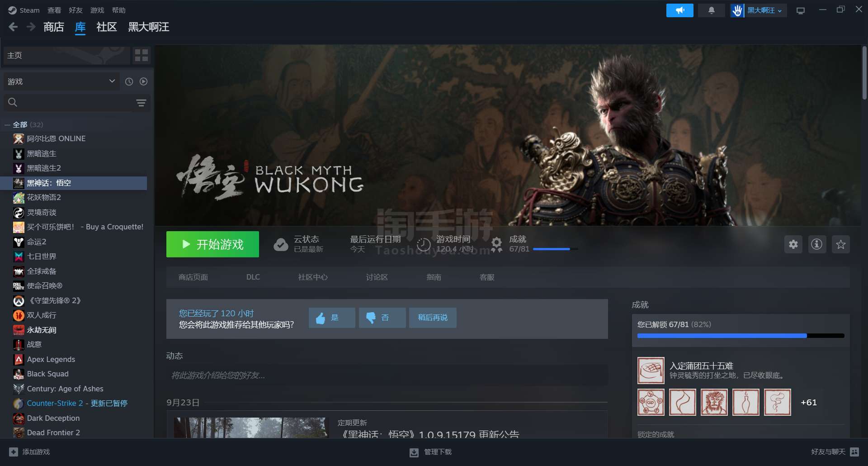The height and width of the screenshot is (466, 868).
Task: Click thumbs down 否 button
Action: 382,318
